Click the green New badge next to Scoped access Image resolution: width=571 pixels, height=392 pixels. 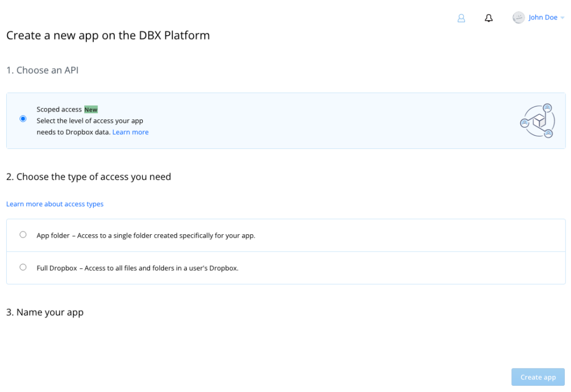(x=90, y=109)
